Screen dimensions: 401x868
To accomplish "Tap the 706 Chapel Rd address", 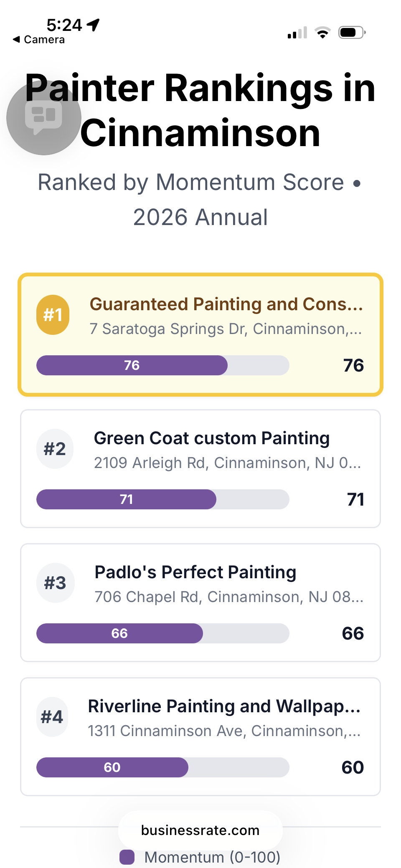I will click(x=228, y=597).
